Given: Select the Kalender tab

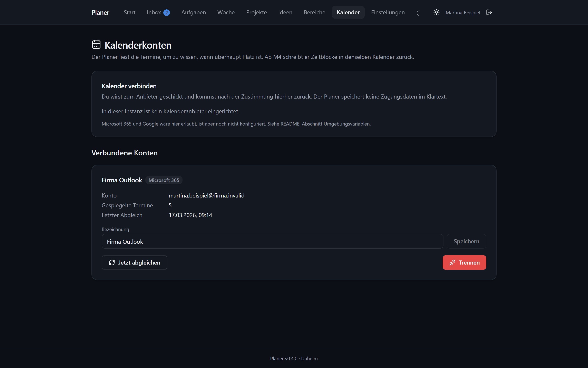Looking at the screenshot, I should [348, 12].
